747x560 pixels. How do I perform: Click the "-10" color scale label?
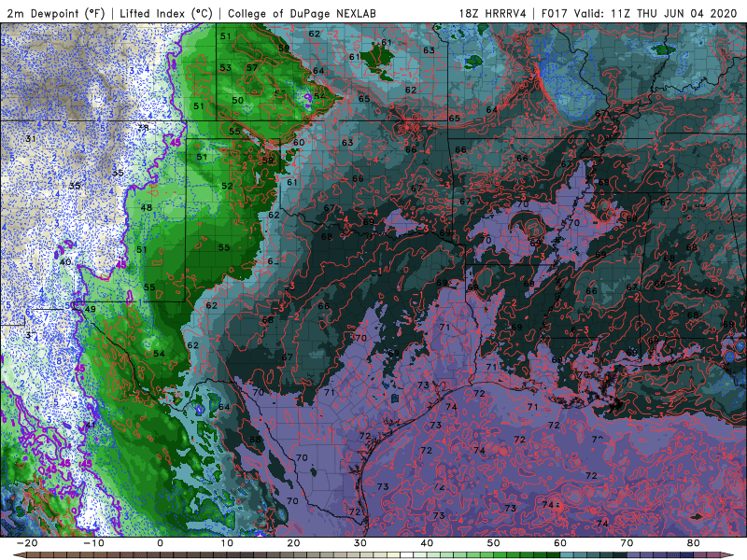[x=93, y=543]
